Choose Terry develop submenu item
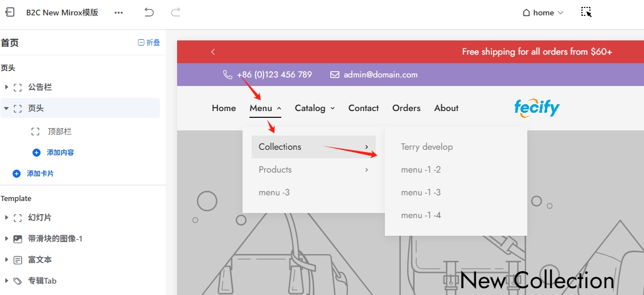Image resolution: width=644 pixels, height=295 pixels. coord(426,147)
